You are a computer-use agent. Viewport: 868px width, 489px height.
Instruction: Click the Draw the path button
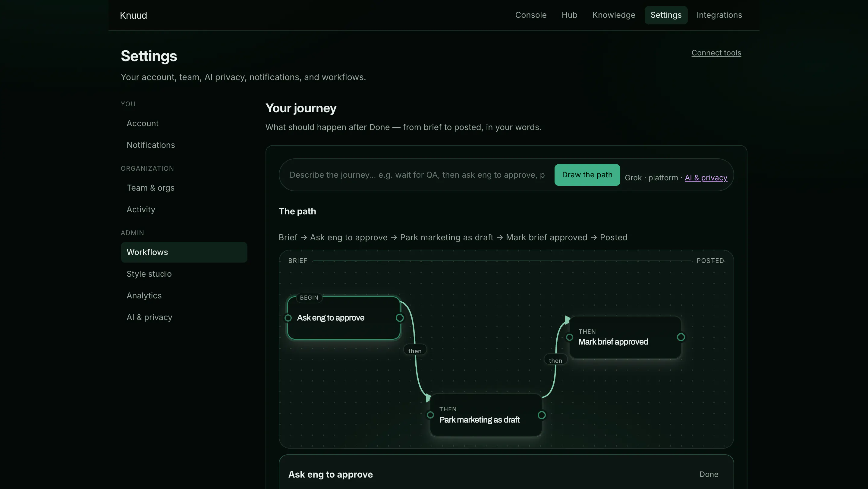pos(587,175)
